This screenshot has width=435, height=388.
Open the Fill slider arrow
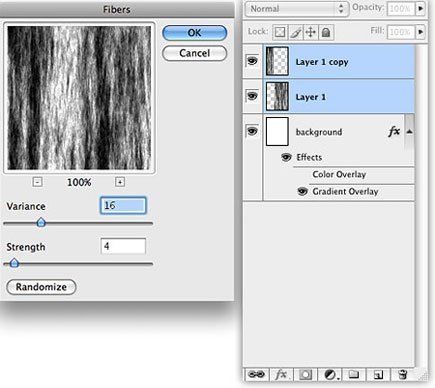pos(421,32)
